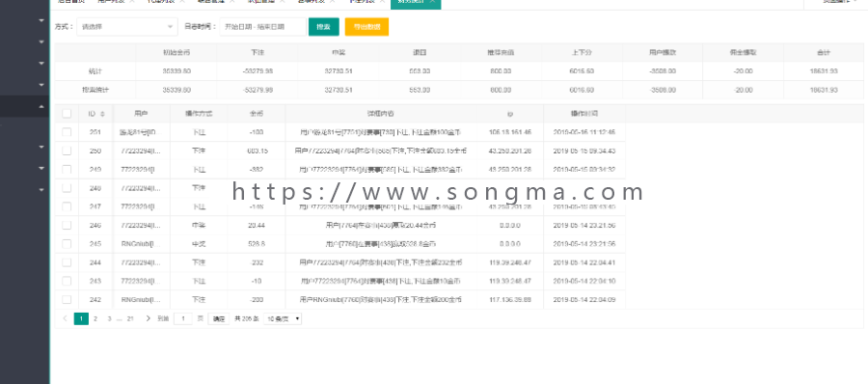Click timestamp 2019-05-16 11:12:46
868x384 pixels.
coord(584,132)
